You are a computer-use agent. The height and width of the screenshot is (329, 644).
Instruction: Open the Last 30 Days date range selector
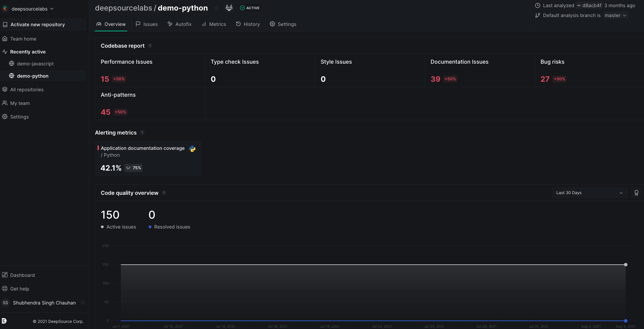click(x=589, y=192)
